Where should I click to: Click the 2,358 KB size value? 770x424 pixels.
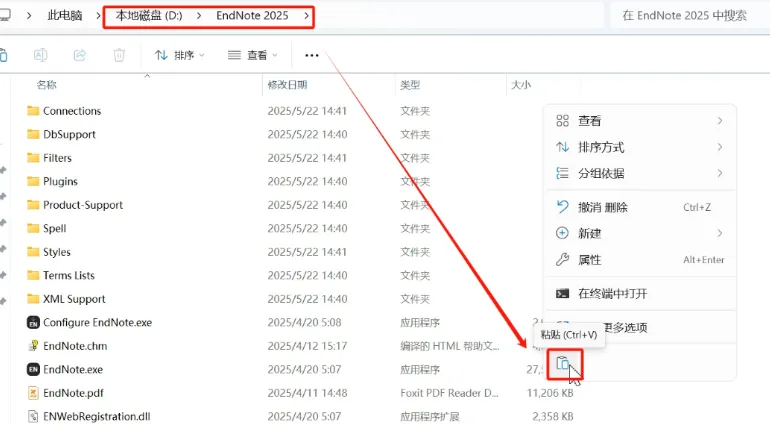click(x=553, y=417)
